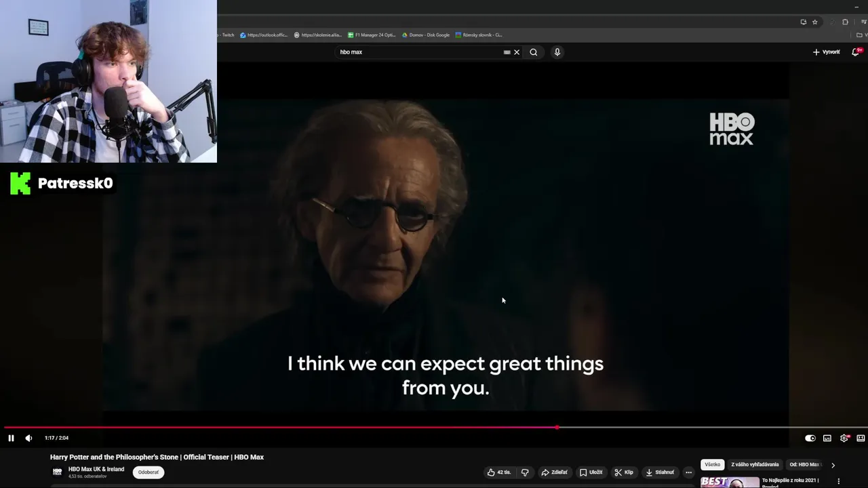Click the unplayed gray part of progress bar

(x=712, y=428)
